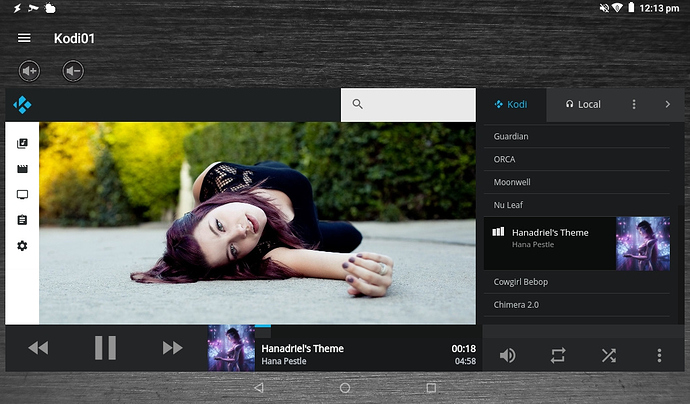Select Chimera 2.0 in the playlist
The image size is (690, 404).
(x=576, y=305)
